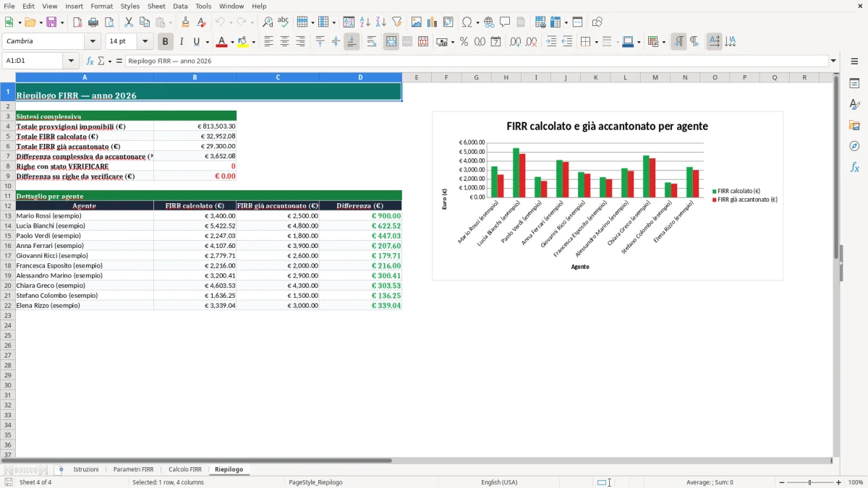Viewport: 868px width, 488px height.
Task: Open Find & Replace
Action: point(268,22)
